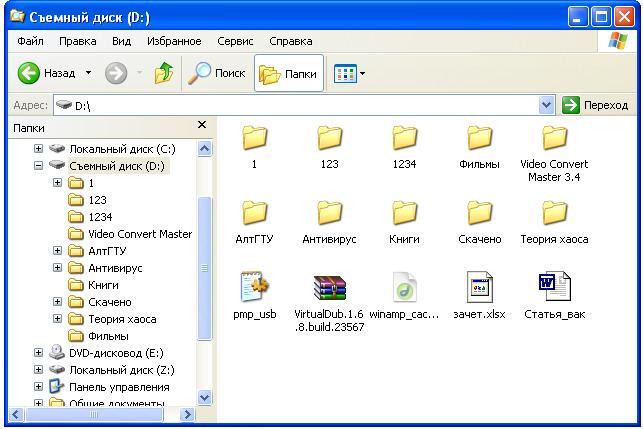Expand Теория хаоса node in the tree

(x=57, y=319)
